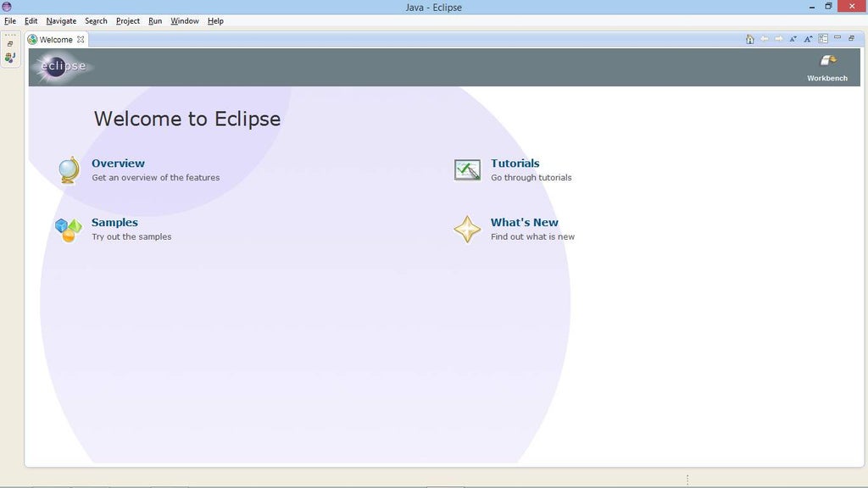Open the Navigate menu
The width and height of the screenshot is (868, 488).
(x=61, y=21)
